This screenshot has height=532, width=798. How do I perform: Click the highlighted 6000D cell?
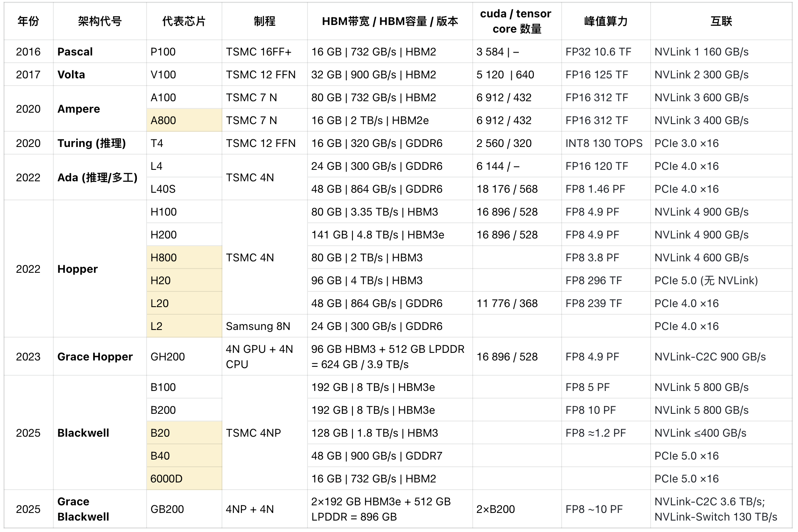(184, 479)
